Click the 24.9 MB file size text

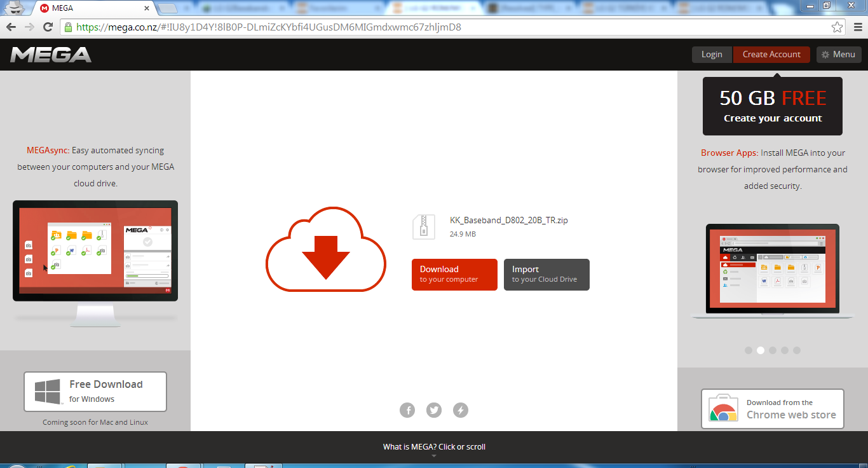coord(463,234)
